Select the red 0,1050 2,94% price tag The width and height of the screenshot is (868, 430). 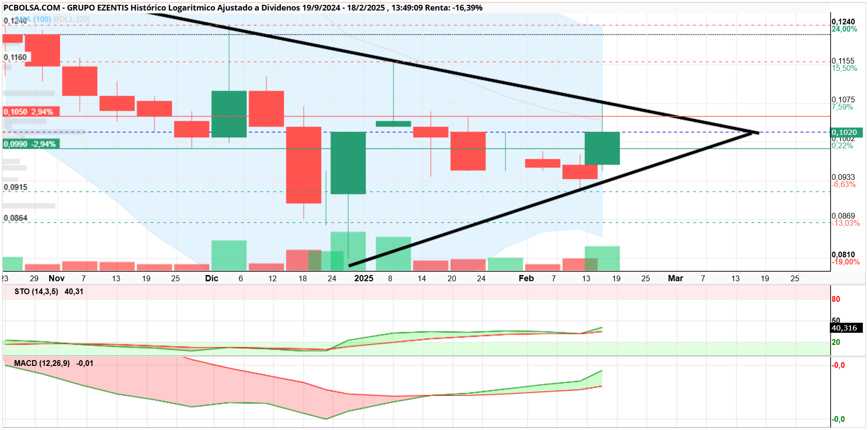tap(31, 111)
